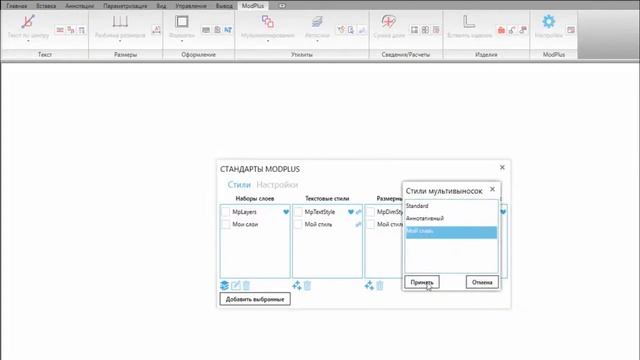This screenshot has width=640, height=360.
Task: Click red briefcase icon in Изделия panel
Action: pos(501,30)
